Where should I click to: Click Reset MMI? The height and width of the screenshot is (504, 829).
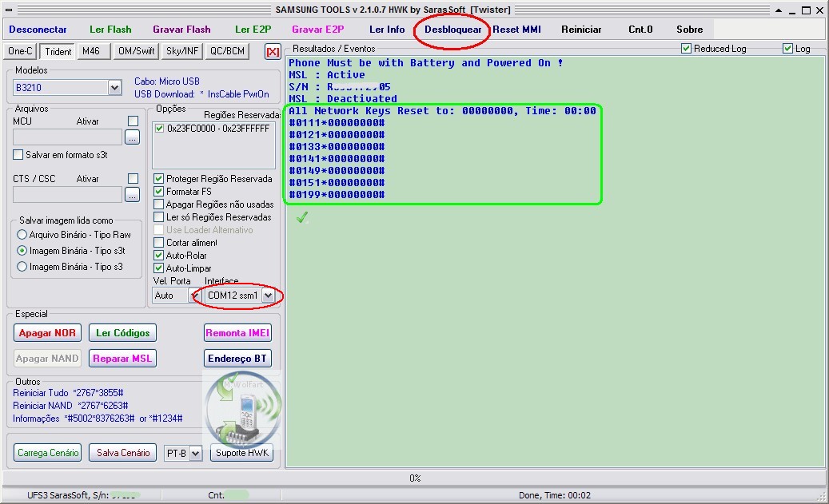point(516,30)
